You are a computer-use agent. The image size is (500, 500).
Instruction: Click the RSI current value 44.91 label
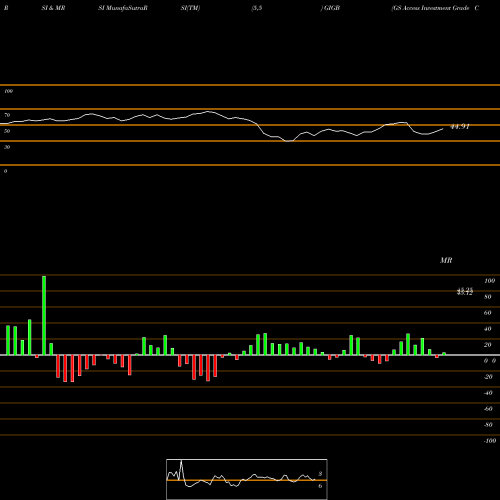pyautogui.click(x=460, y=127)
